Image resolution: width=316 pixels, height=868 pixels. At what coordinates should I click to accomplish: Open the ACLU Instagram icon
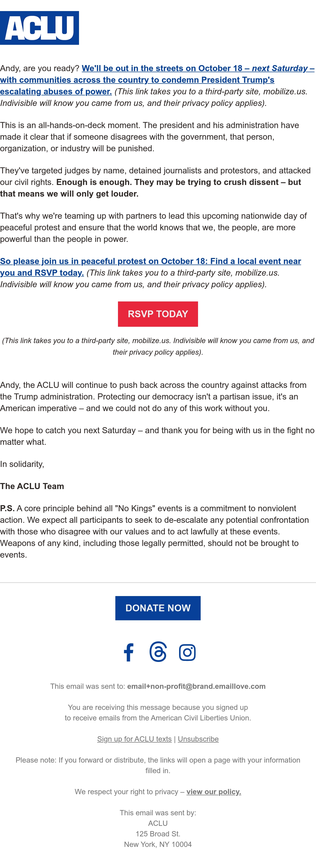(x=187, y=652)
